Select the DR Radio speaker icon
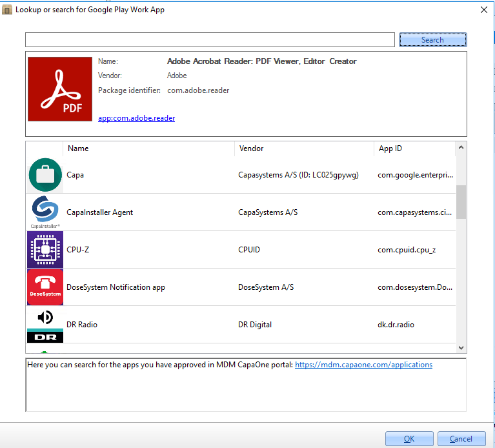Image resolution: width=495 pixels, height=448 pixels. [45, 325]
